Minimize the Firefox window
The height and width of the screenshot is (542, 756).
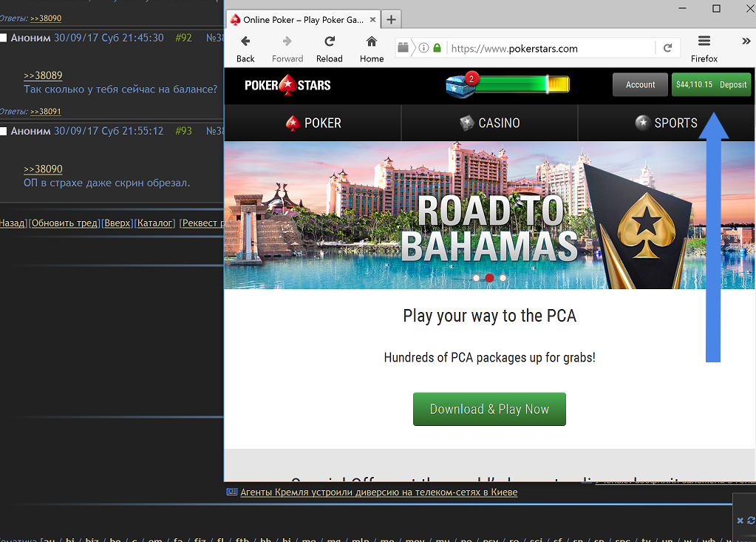[682, 8]
